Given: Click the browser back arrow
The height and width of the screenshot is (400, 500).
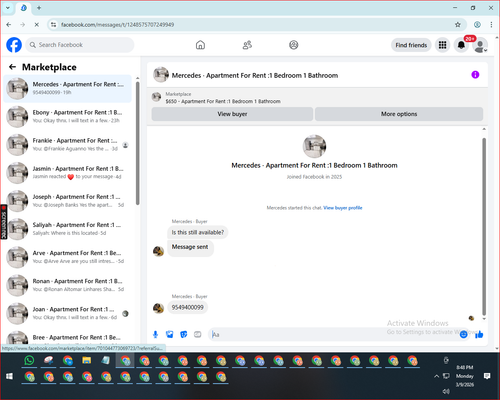Looking at the screenshot, I should pos(9,25).
